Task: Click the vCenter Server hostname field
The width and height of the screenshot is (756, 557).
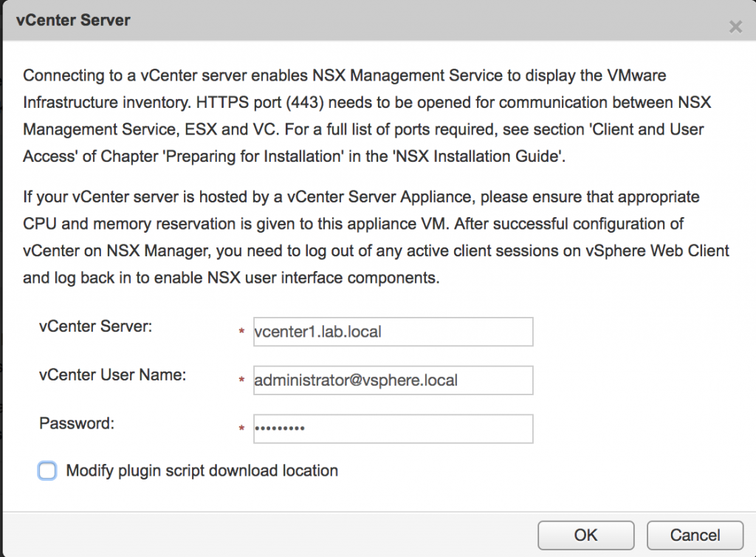Action: tap(393, 332)
